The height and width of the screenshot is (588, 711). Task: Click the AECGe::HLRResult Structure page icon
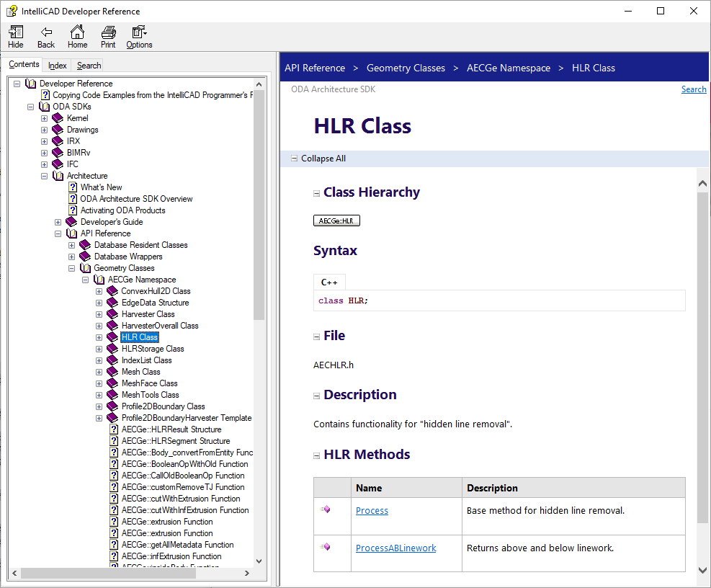coord(114,429)
